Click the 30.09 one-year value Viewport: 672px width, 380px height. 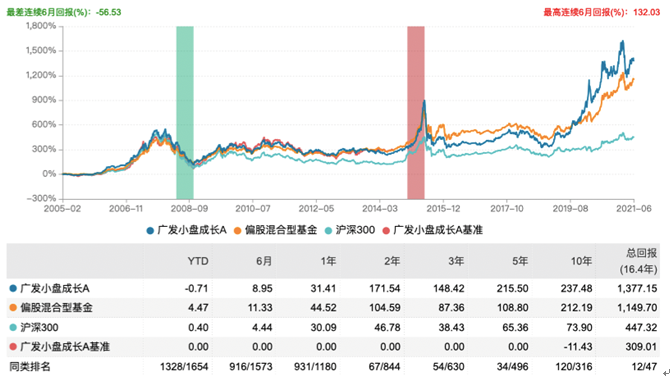click(324, 328)
